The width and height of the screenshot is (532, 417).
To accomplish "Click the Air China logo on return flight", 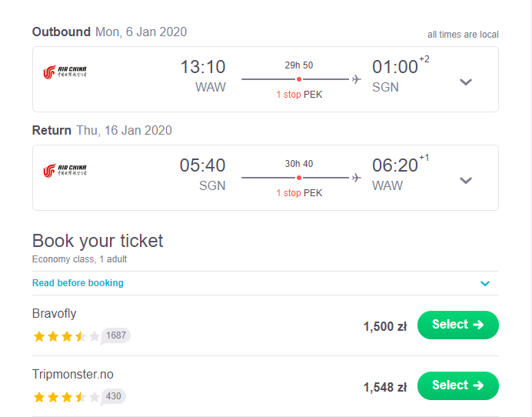I will 65,171.
